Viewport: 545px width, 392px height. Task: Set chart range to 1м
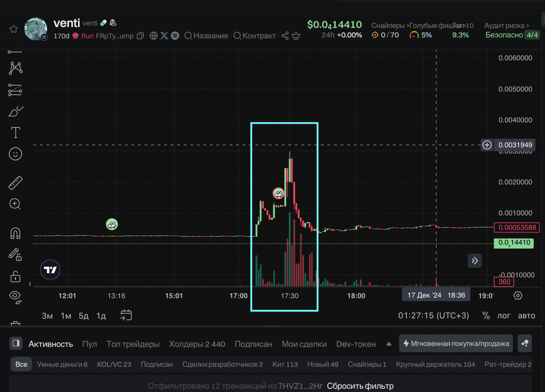coord(66,316)
